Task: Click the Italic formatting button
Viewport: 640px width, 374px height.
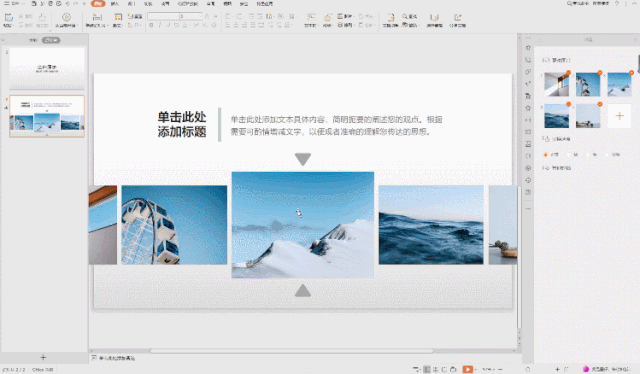Action: pos(160,25)
